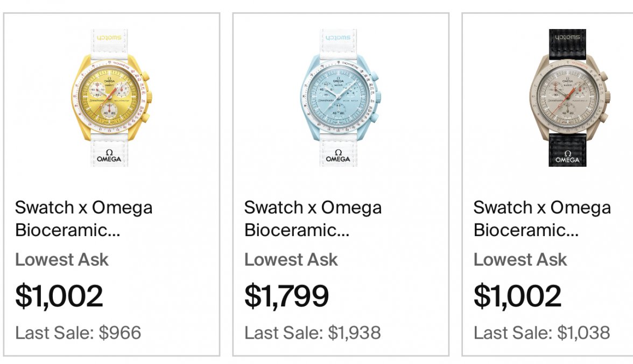Click "Lowest Ask" on the beige watch card

[x=520, y=260]
